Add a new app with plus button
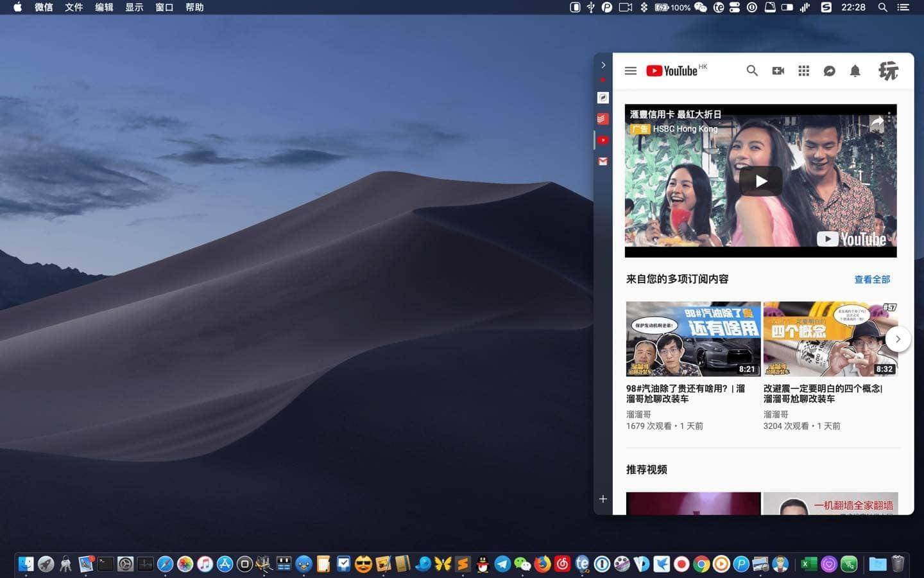Image resolution: width=924 pixels, height=578 pixels. click(x=603, y=499)
